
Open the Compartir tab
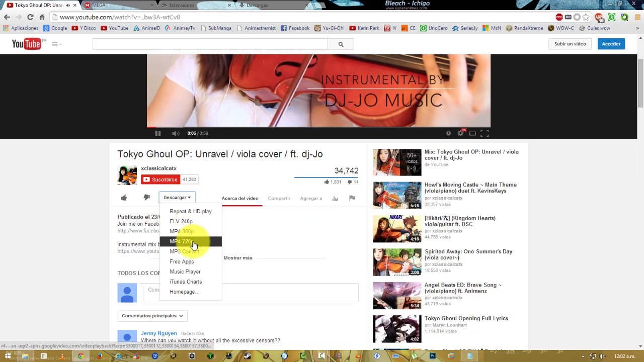pos(279,198)
